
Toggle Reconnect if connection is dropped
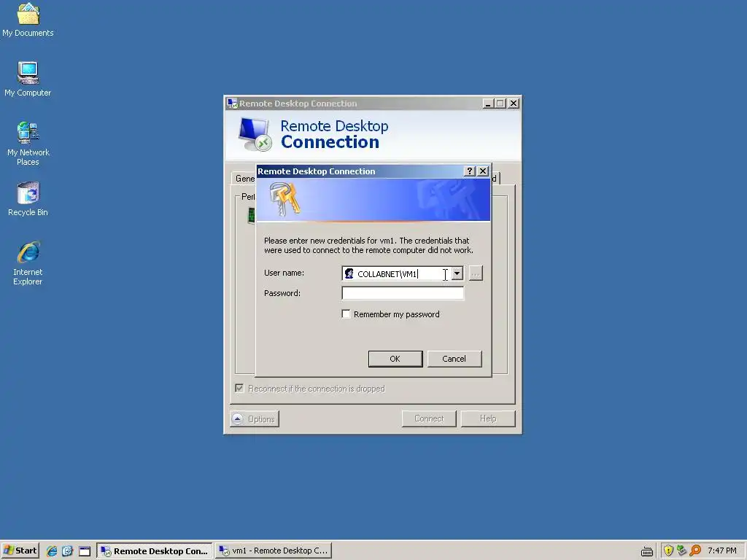coord(239,388)
